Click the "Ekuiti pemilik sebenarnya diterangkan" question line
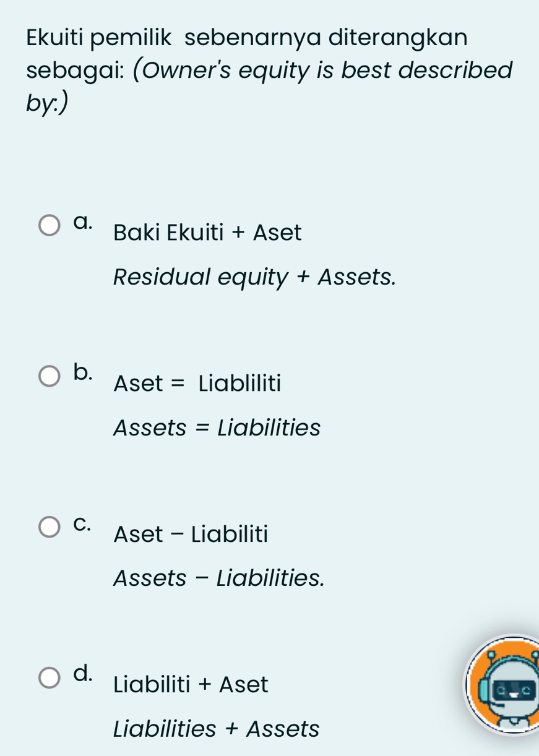The image size is (539, 756). coord(247,37)
